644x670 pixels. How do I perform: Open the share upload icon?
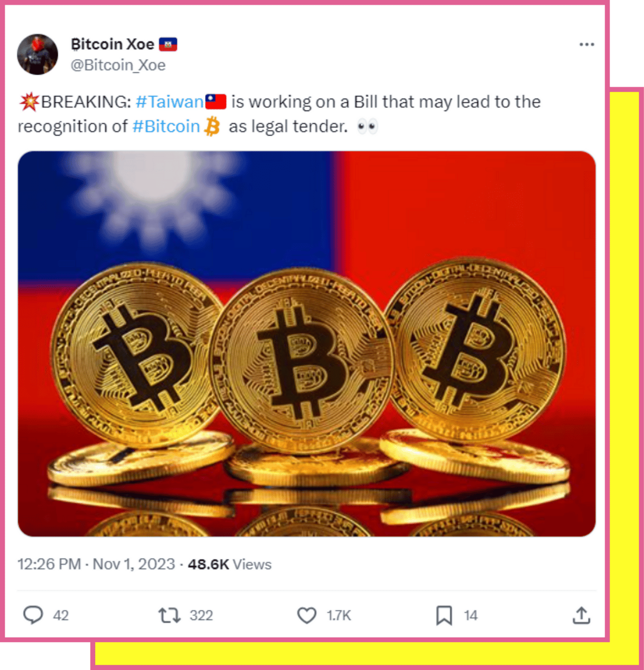(581, 616)
